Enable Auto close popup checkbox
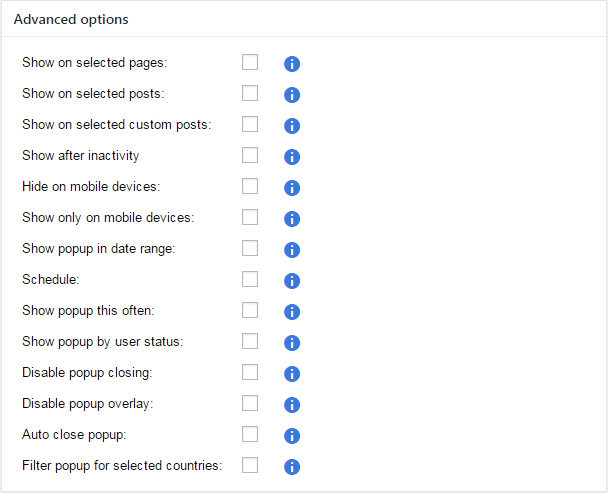Image resolution: width=608 pixels, height=493 pixels. [250, 434]
